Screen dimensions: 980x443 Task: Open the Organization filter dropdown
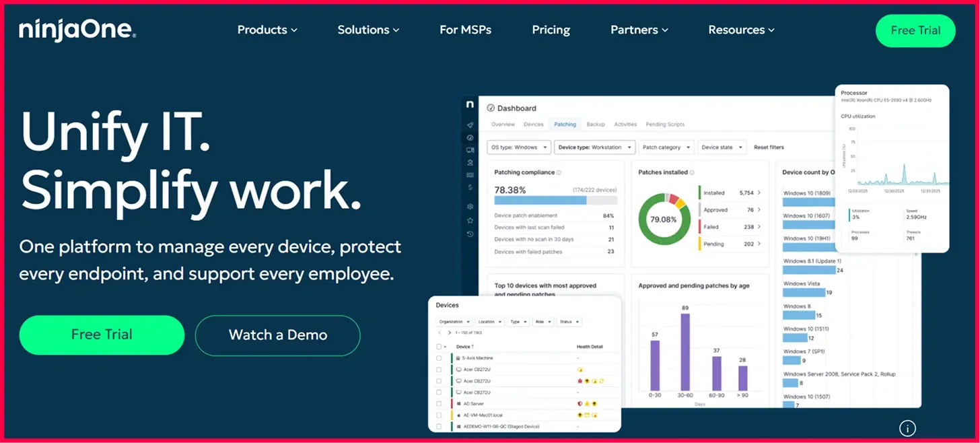tap(454, 322)
